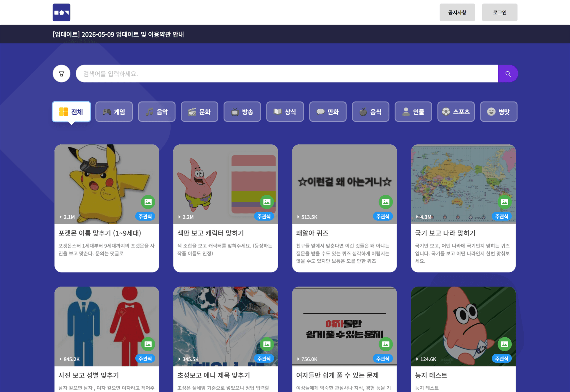Click the 로그인 login button

click(500, 12)
